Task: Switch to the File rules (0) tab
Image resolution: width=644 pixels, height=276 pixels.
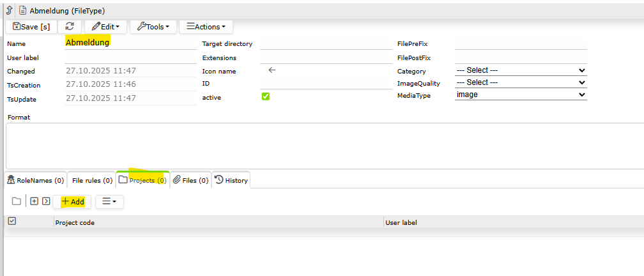Action: pos(92,180)
